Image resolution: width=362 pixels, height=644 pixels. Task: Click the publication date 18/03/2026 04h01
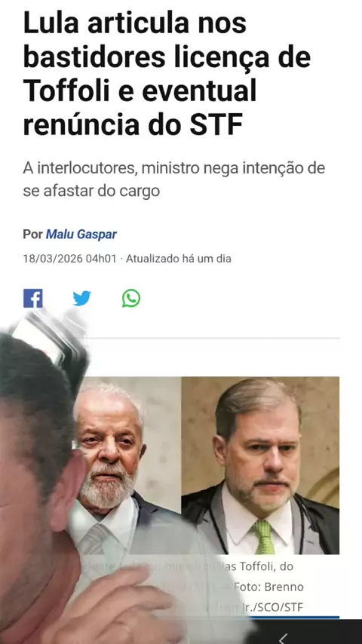[69, 259]
